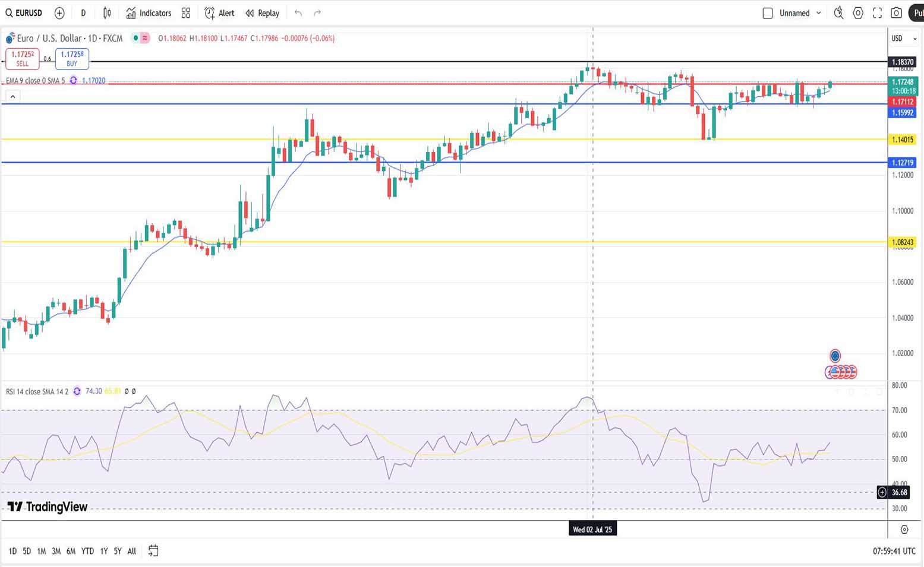The image size is (924, 567).
Task: Select the YTD time range tab
Action: (87, 551)
